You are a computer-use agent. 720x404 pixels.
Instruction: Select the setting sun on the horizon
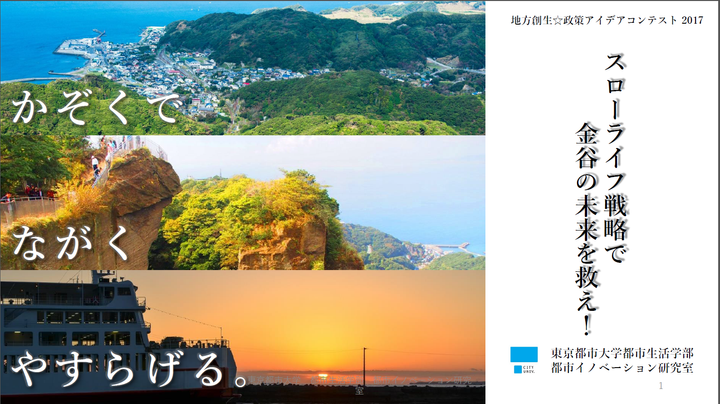[323, 376]
